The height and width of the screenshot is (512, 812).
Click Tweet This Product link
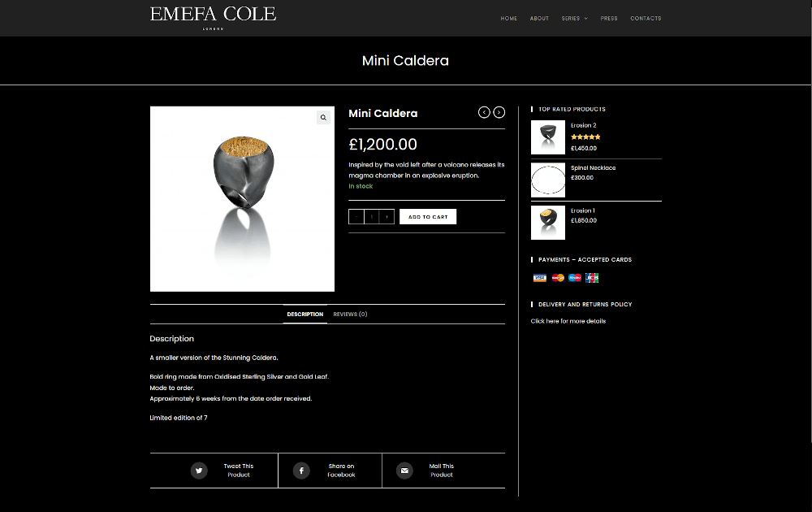(239, 471)
